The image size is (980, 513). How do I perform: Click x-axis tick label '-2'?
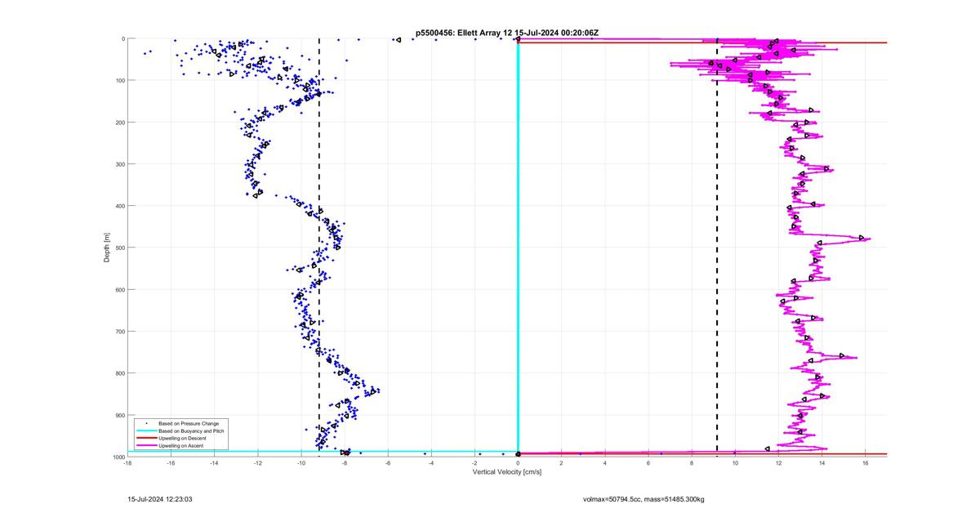(x=474, y=463)
